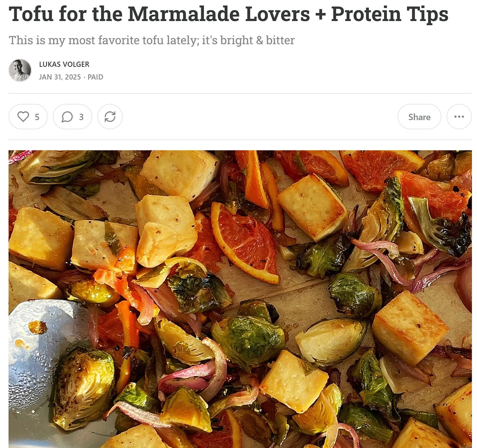Click the PAID label beside the date

tap(95, 77)
